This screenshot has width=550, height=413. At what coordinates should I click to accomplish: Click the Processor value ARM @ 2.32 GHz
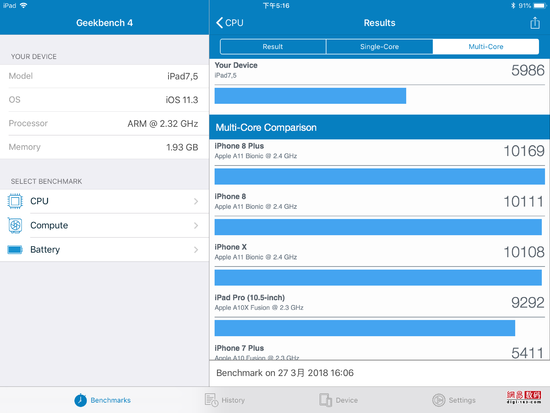click(163, 124)
